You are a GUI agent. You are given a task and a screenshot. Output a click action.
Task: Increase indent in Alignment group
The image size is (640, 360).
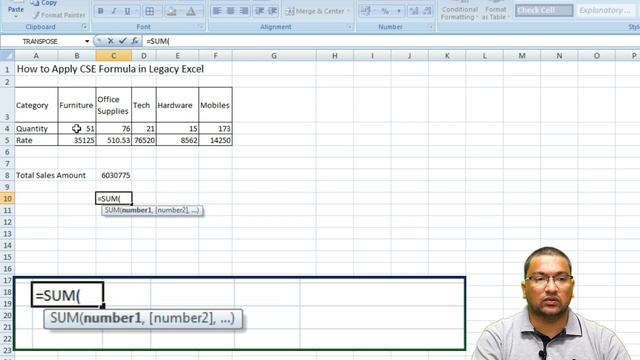click(273, 11)
